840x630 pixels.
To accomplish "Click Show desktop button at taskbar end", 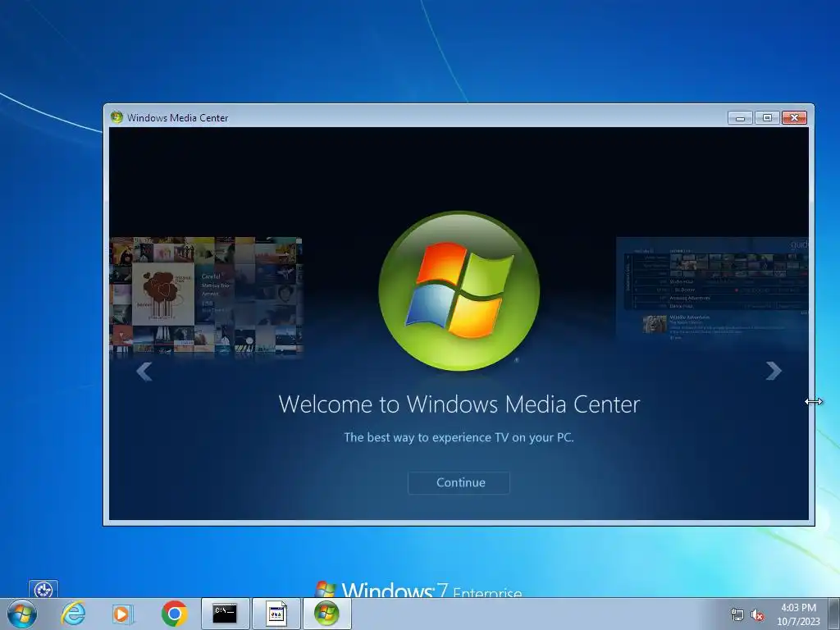I will 834,614.
